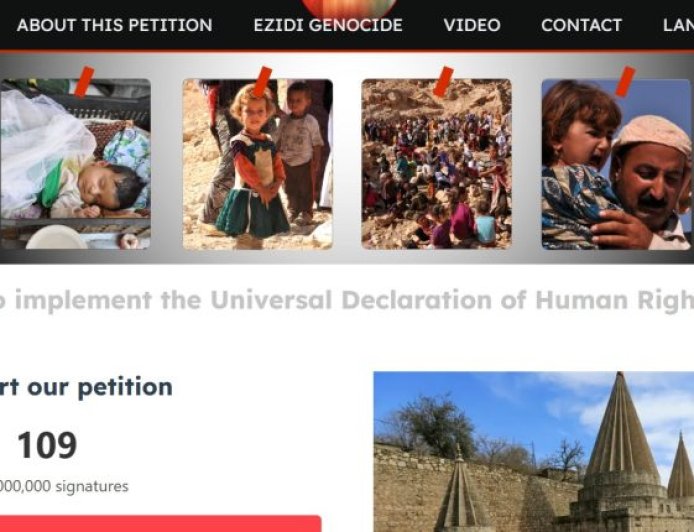Open the sleeping baby photo
This screenshot has width=694, height=532.
tap(75, 164)
